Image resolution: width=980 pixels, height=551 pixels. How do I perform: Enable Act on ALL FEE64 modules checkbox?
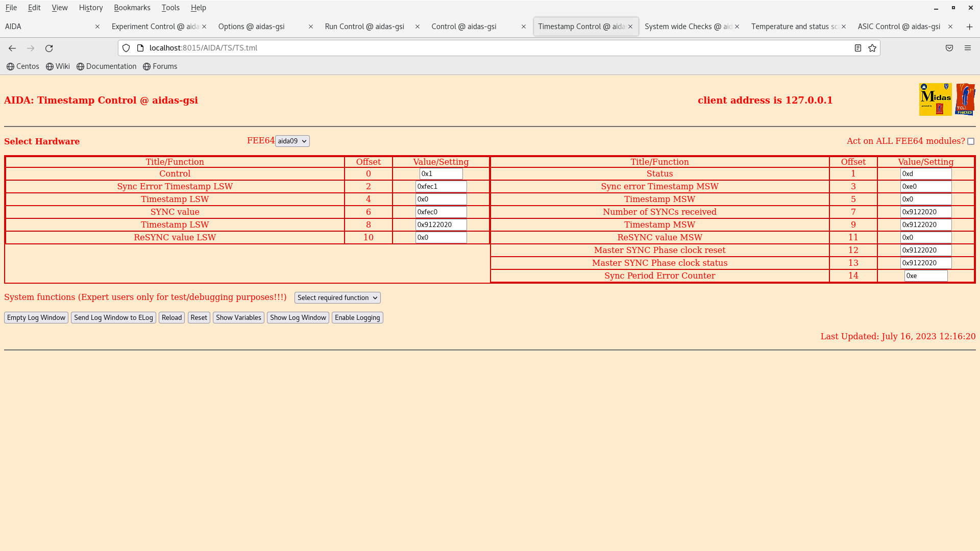(x=971, y=141)
